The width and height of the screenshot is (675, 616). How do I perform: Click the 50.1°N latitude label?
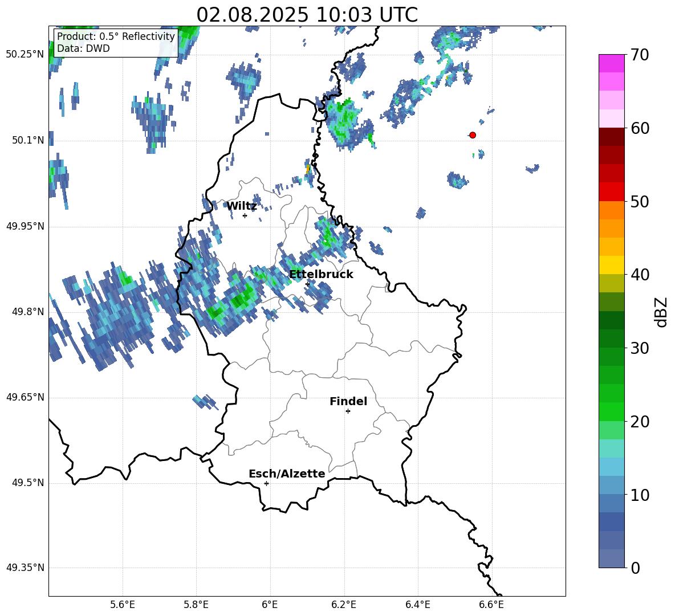coord(28,141)
